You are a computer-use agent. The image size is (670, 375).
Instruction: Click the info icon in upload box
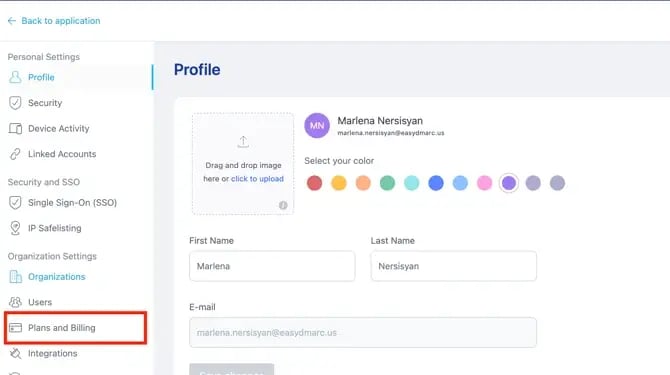283,205
